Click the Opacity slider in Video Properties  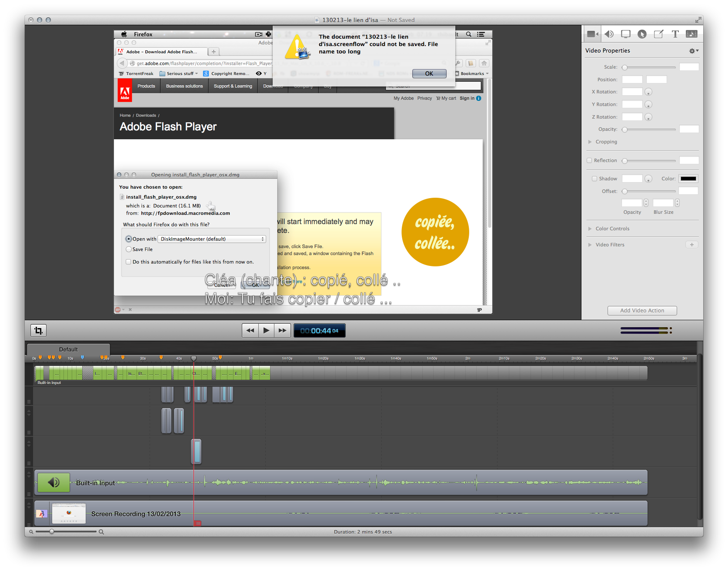650,129
